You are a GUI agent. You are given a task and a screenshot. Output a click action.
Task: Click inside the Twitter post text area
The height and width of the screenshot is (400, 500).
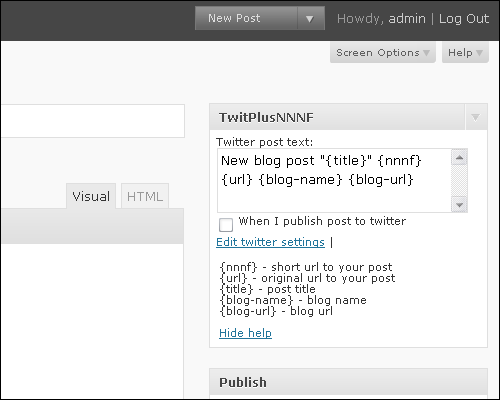click(334, 180)
